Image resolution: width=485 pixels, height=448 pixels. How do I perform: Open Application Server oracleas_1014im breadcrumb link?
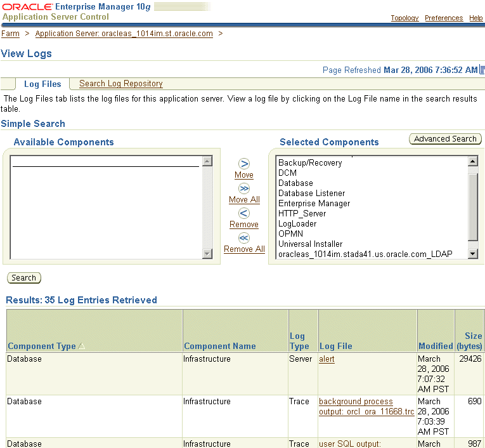124,34
